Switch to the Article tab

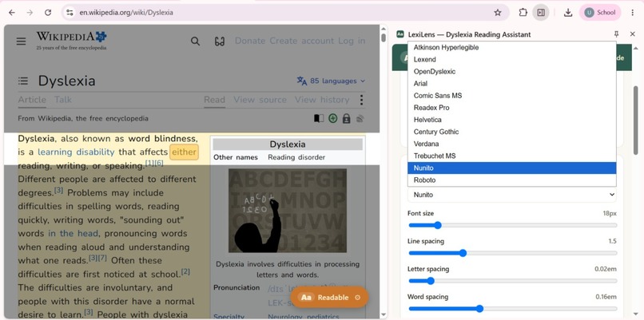pyautogui.click(x=32, y=100)
